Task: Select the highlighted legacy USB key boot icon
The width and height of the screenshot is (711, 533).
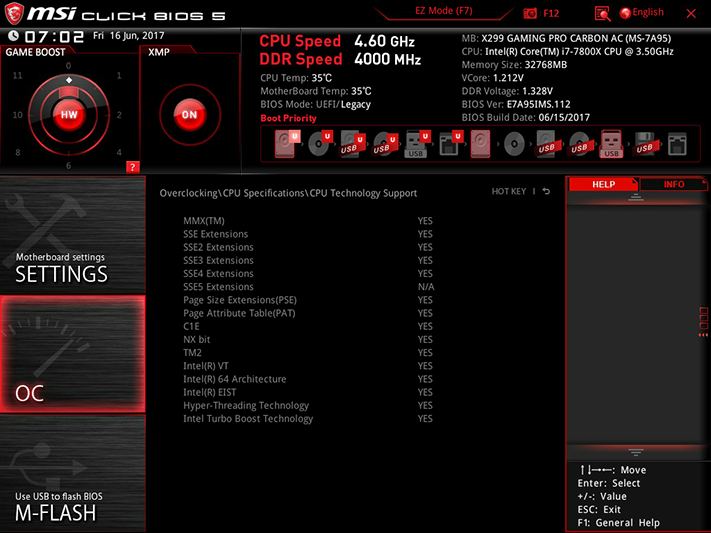Action: pyautogui.click(x=611, y=144)
